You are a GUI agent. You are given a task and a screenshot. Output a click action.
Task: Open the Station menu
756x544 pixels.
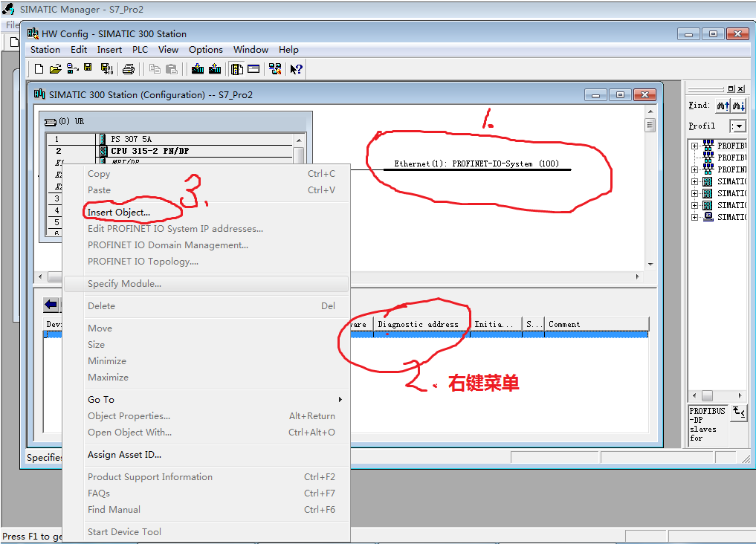click(45, 49)
